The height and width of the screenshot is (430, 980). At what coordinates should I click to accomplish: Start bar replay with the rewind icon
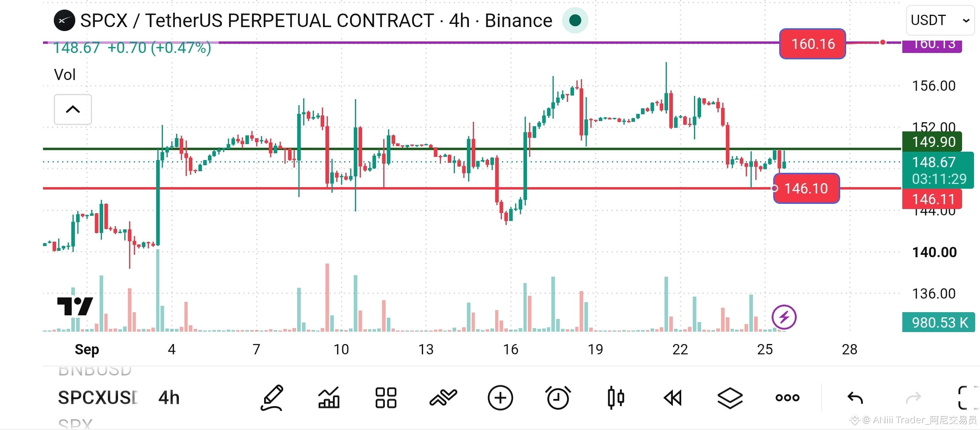673,397
